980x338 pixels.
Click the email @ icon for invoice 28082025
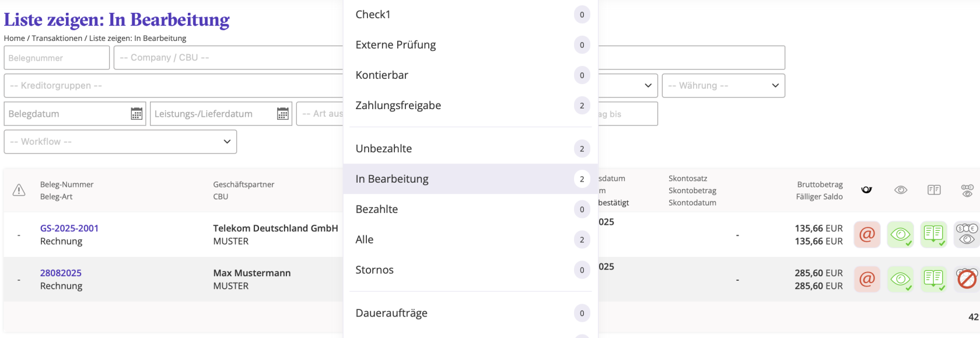(x=867, y=279)
